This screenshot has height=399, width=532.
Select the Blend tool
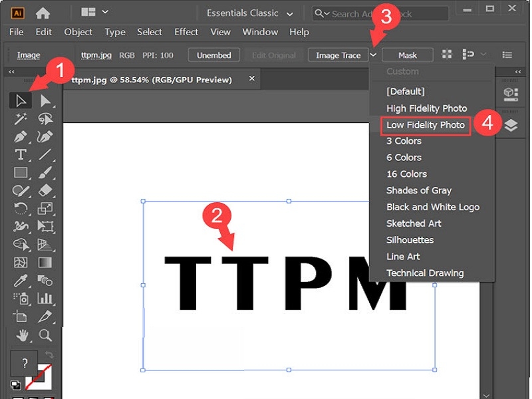coord(45,281)
